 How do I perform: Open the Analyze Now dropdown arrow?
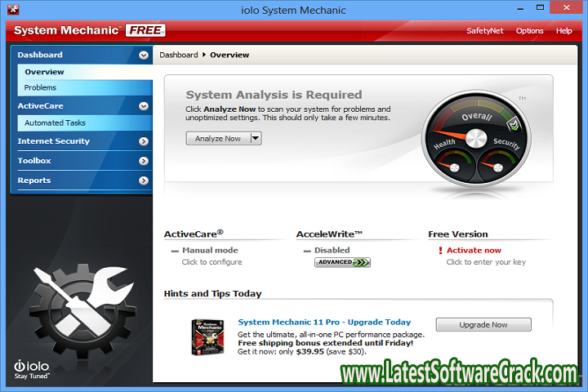click(256, 139)
